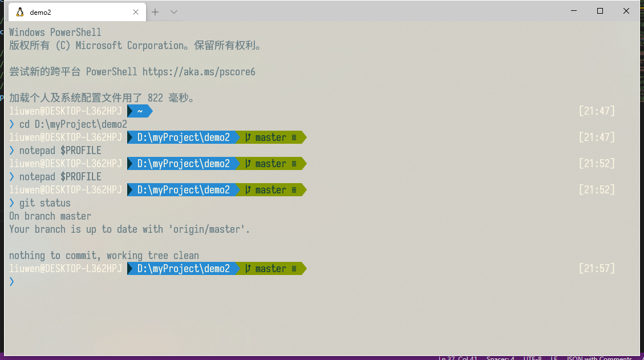
Task: Click the 'git status' command text
Action: point(44,203)
